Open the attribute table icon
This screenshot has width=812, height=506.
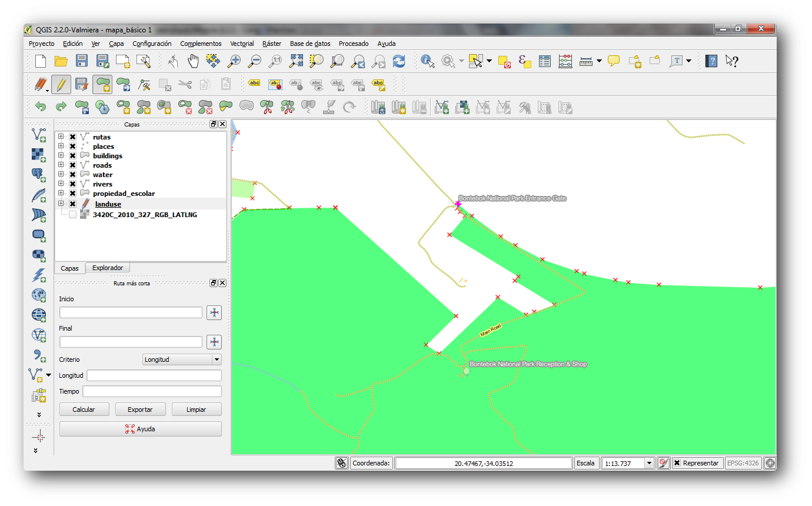coord(545,61)
